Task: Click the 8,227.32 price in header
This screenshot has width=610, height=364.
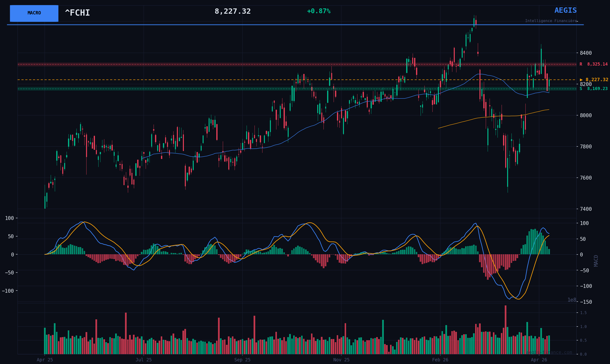Action: click(x=232, y=12)
